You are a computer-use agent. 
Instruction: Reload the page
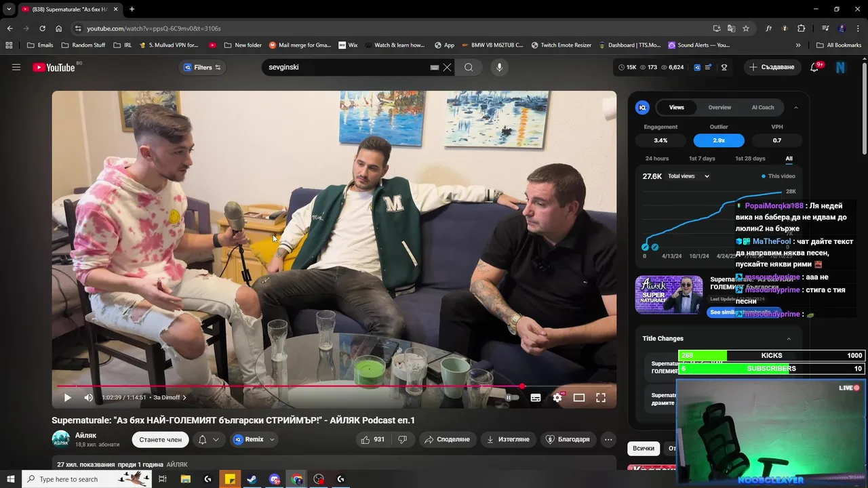[42, 28]
